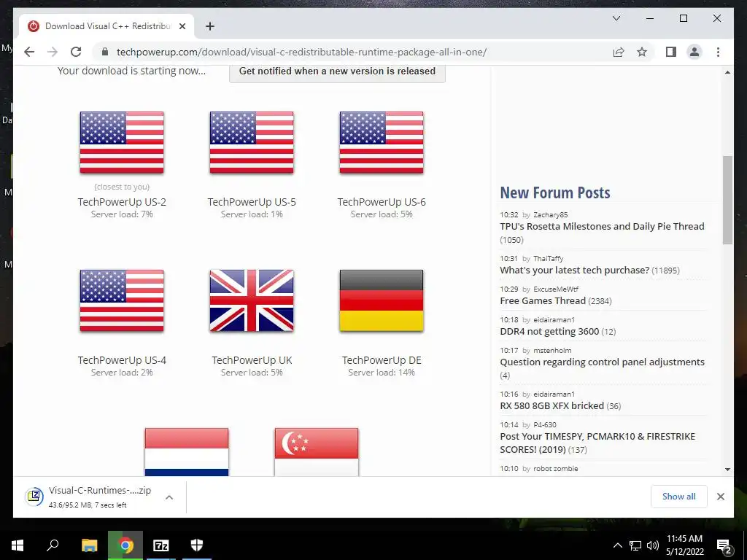The height and width of the screenshot is (560, 747).
Task: Choose the TechPowerUp US-2 server flag
Action: [x=122, y=142]
